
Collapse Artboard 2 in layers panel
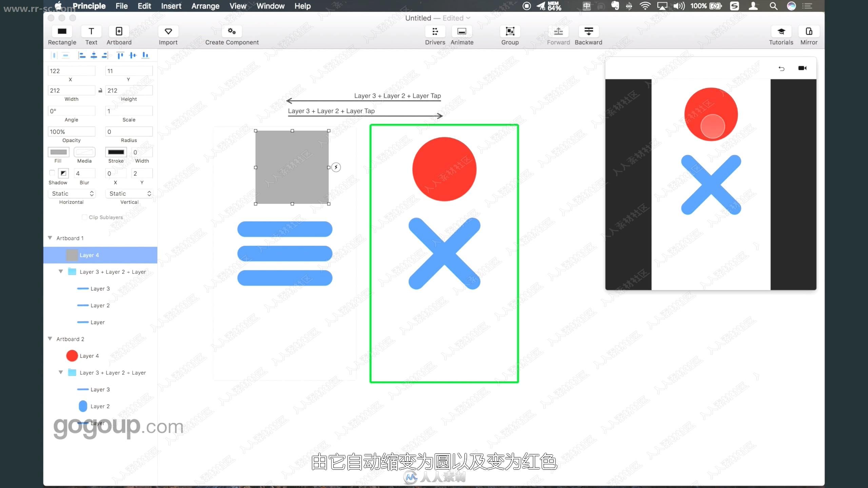tap(50, 339)
